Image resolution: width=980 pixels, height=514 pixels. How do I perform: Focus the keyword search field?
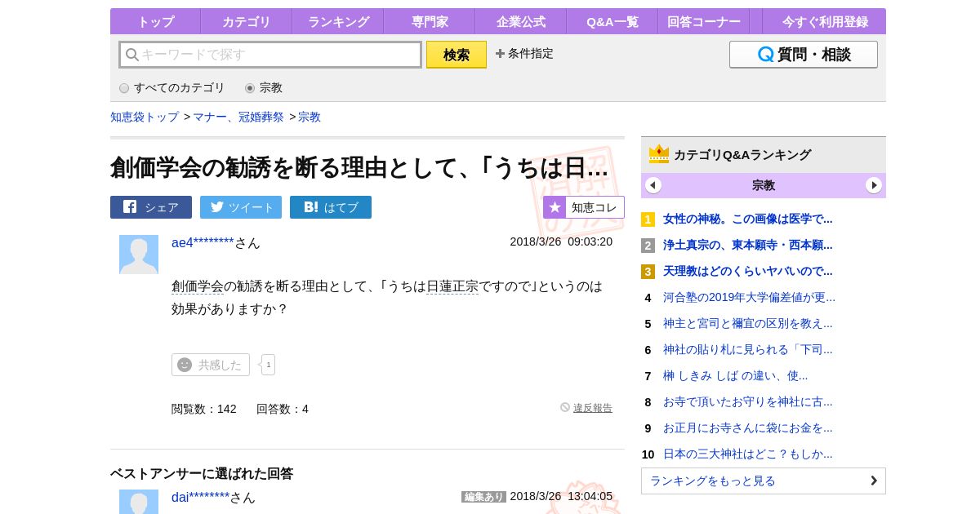click(x=270, y=55)
